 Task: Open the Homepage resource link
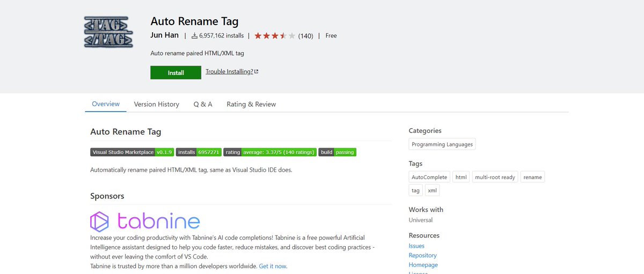(x=423, y=265)
